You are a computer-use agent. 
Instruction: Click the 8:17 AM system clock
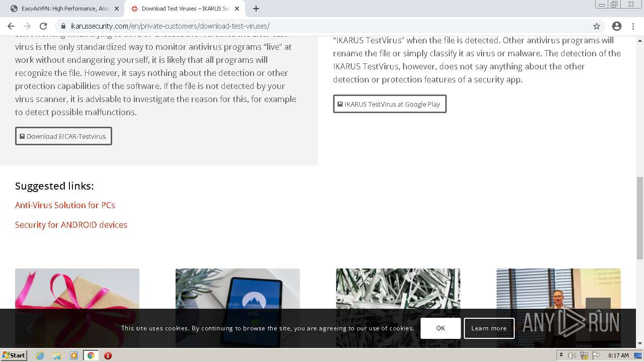[618, 355]
